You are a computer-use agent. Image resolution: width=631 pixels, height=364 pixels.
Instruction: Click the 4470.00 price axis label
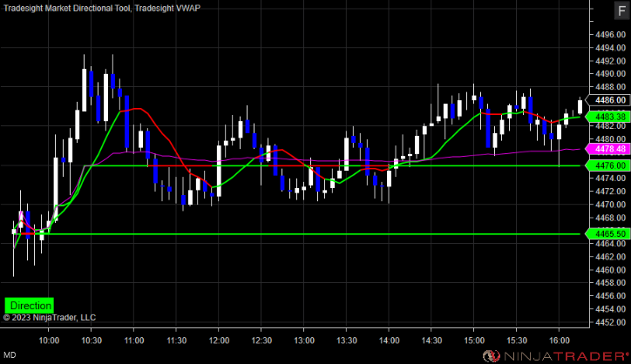coord(610,205)
